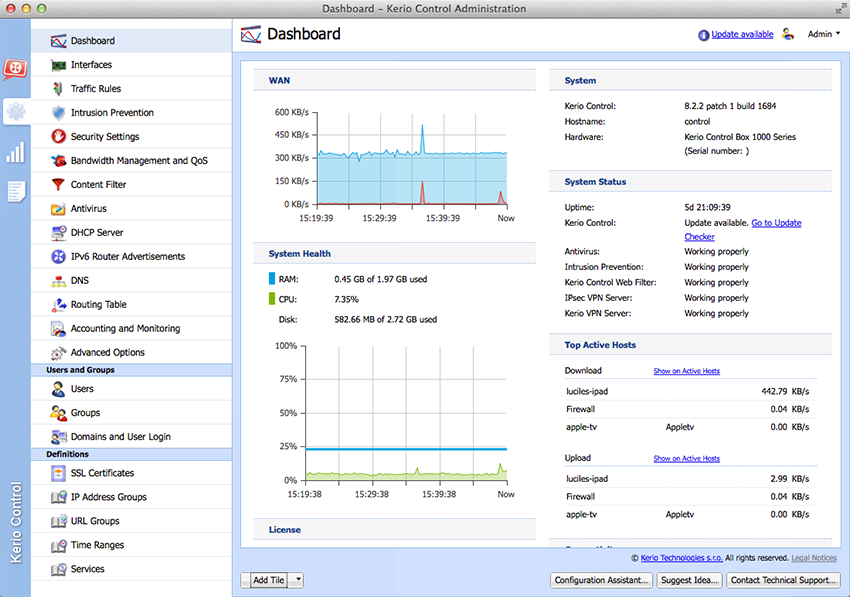Click the URL Groups book icon
Image resolution: width=850 pixels, height=597 pixels.
coord(58,521)
